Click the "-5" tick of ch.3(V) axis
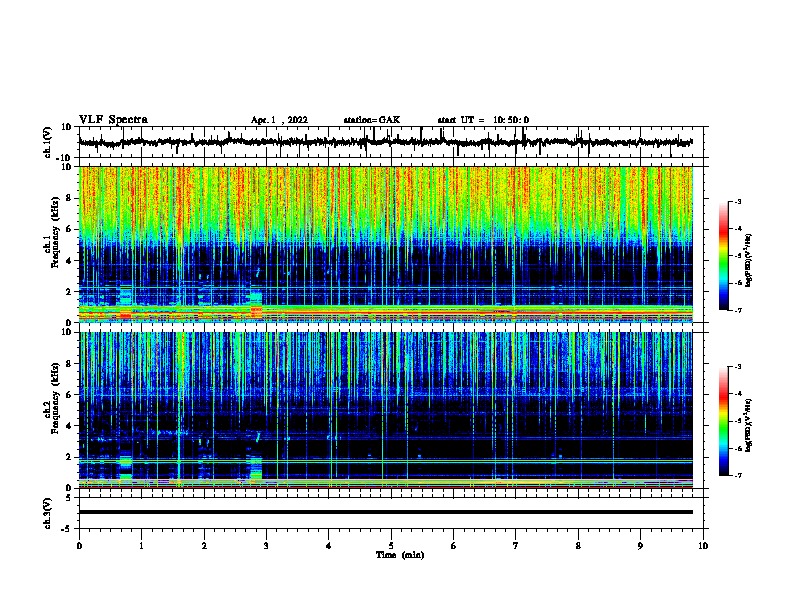The width and height of the screenshot is (792, 612). coord(67,529)
